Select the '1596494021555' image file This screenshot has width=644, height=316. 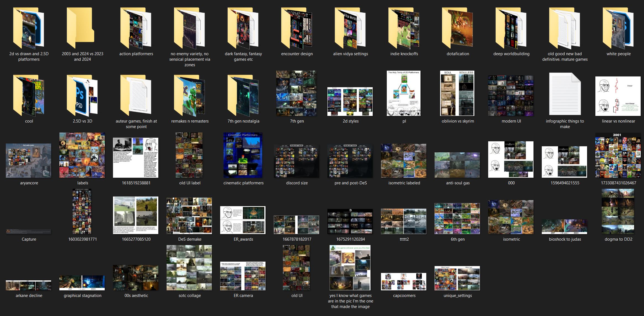564,162
